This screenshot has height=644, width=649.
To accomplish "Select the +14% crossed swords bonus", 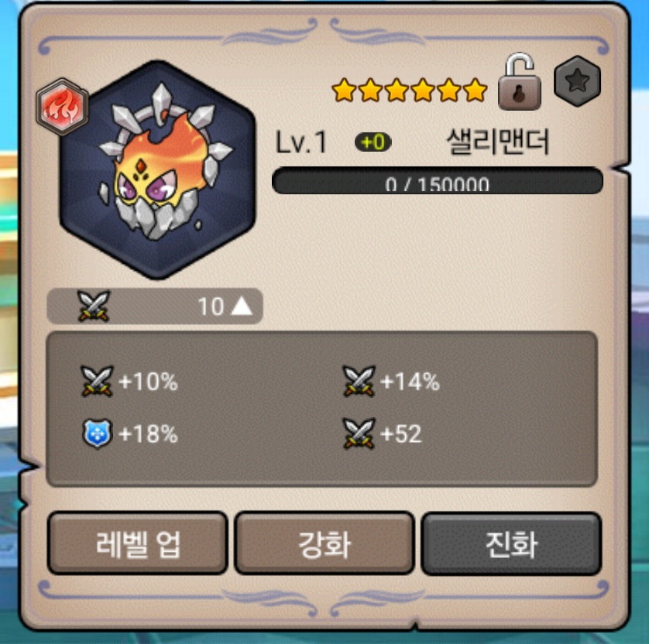I will tap(391, 381).
